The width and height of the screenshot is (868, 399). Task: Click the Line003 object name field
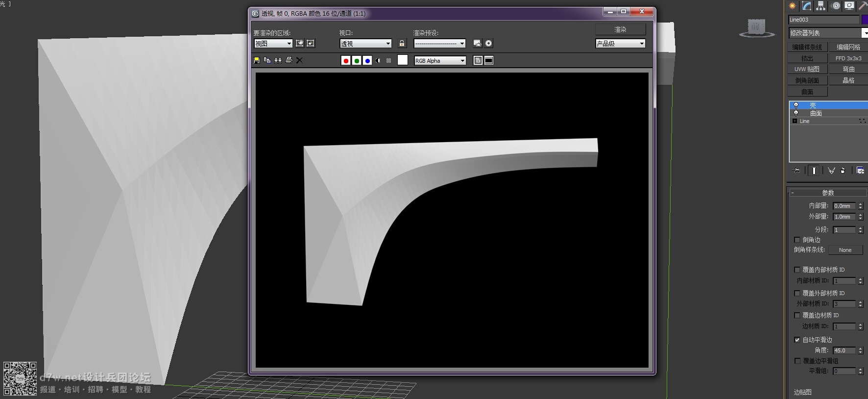point(824,20)
